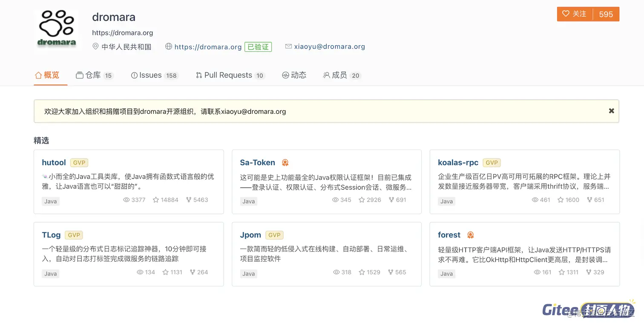Image resolution: width=644 pixels, height=327 pixels.
Task: Click the xiaoyu@dromara.org email link
Action: tap(329, 46)
